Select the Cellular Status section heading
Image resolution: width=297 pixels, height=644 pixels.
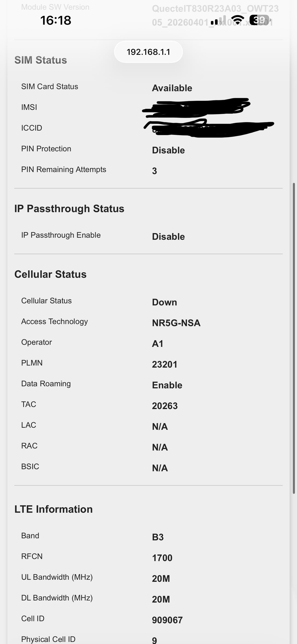[50, 274]
